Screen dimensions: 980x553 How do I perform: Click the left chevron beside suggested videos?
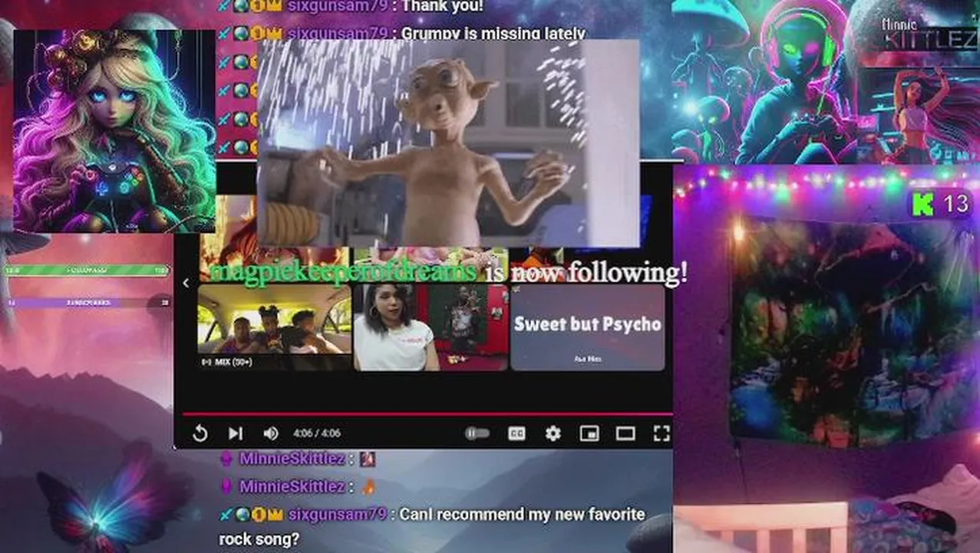186,283
